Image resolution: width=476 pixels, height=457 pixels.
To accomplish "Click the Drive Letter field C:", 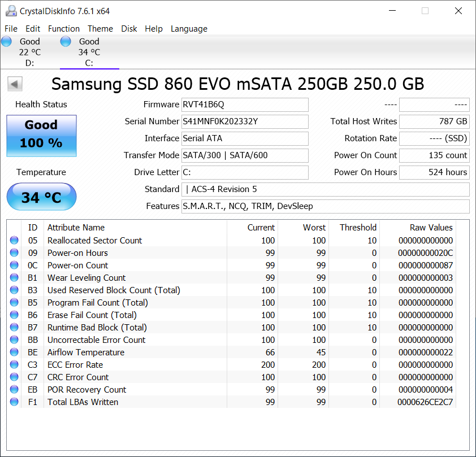I will coord(245,172).
